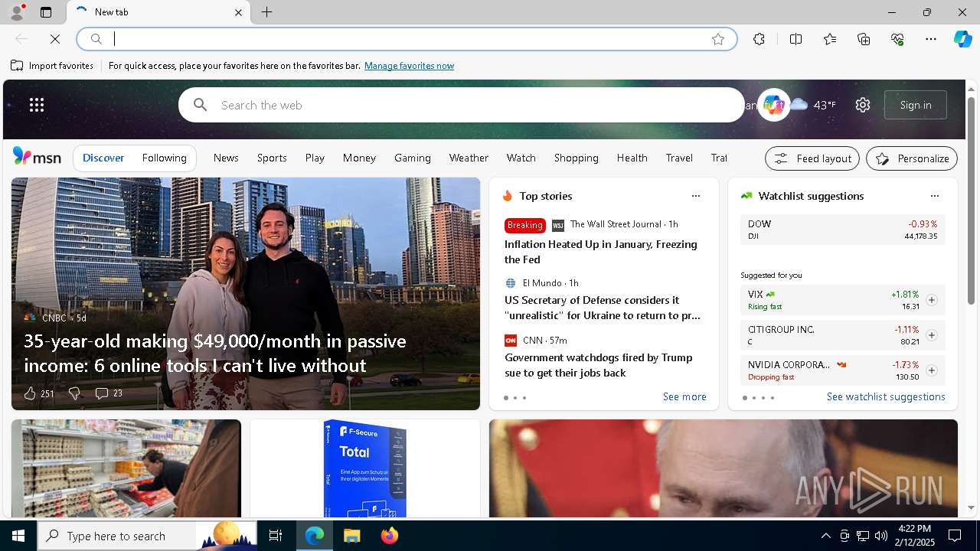Add VIX to watchlist
The width and height of the screenshot is (980, 551).
pyautogui.click(x=932, y=300)
